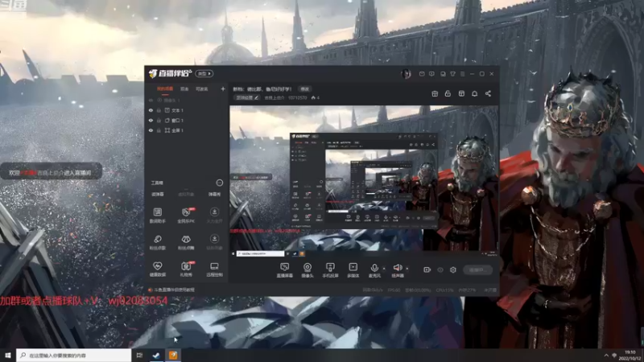Image resolution: width=644 pixels, height=362 pixels.
Task: Open the hamburger menu in the title bar
Action: (x=462, y=74)
